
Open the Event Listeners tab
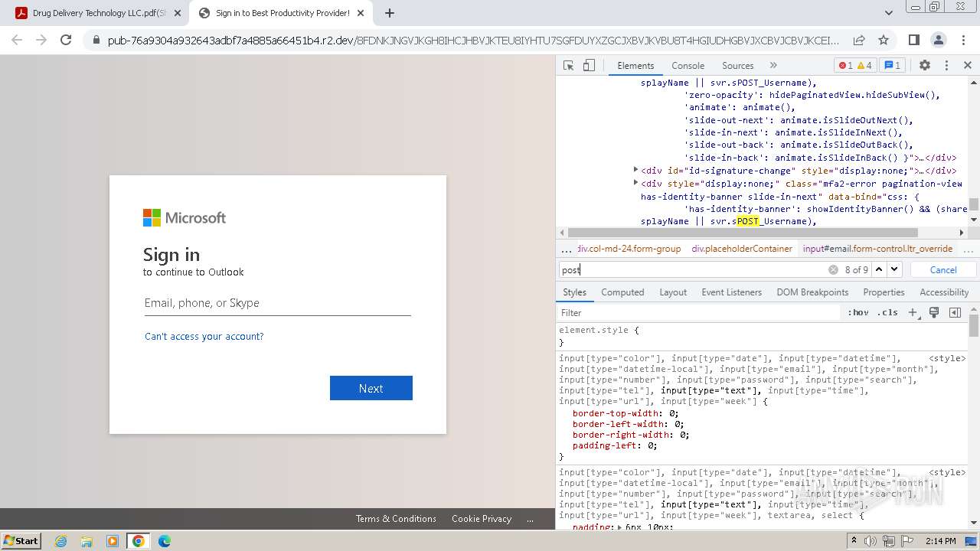coord(731,292)
